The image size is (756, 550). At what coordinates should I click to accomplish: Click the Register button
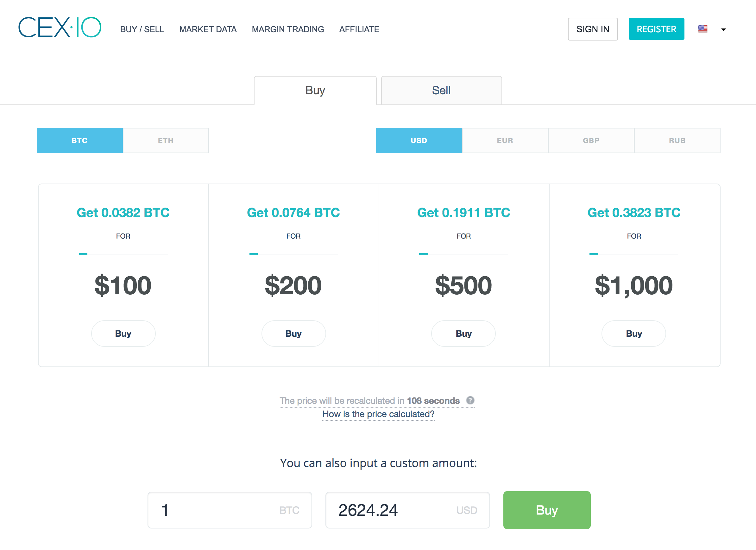(x=656, y=29)
